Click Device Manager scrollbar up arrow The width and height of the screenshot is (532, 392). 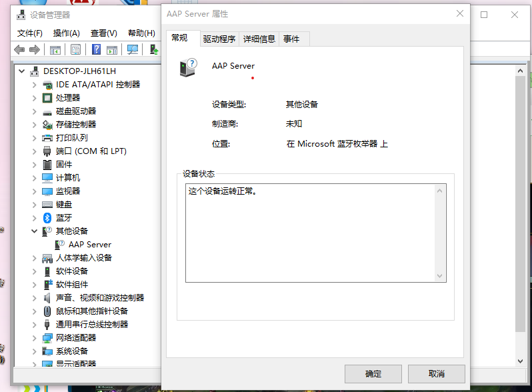[520, 71]
